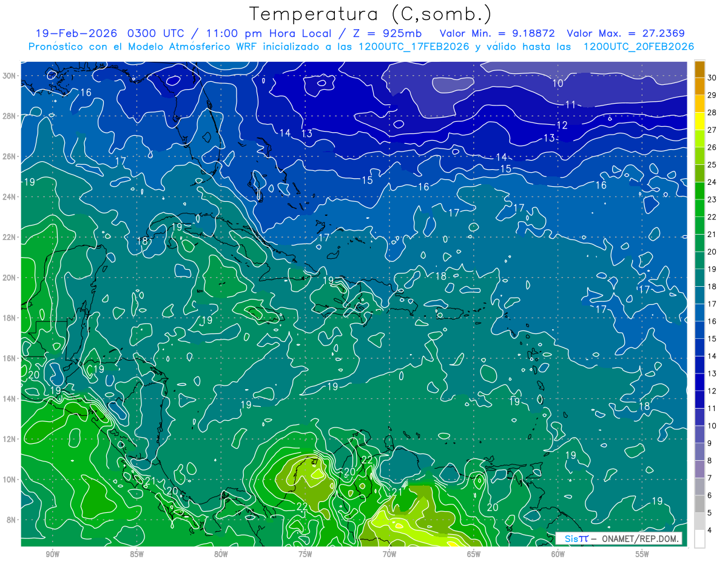Click the white '11' contour label on the map
The height and width of the screenshot is (562, 728).
pyautogui.click(x=570, y=105)
